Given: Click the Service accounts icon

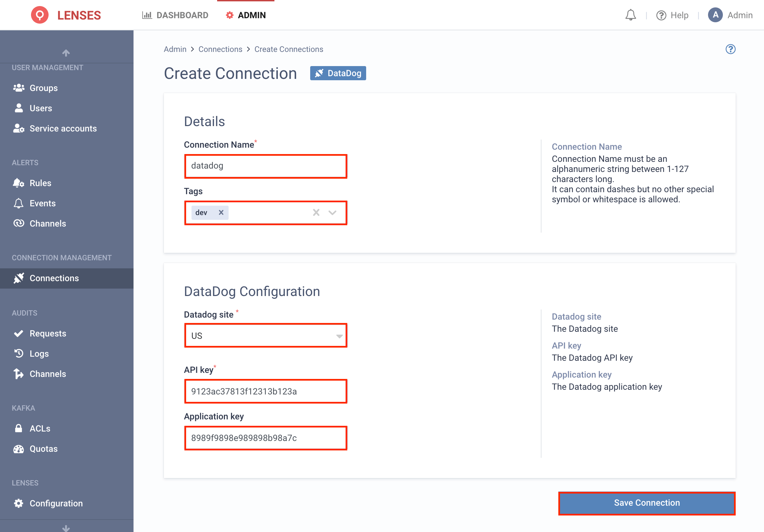Looking at the screenshot, I should pyautogui.click(x=19, y=128).
